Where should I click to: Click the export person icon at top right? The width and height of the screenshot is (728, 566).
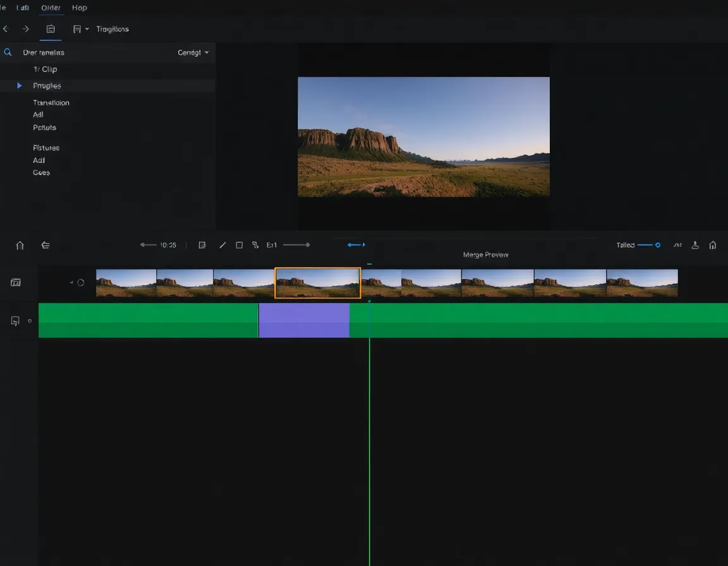tap(695, 245)
